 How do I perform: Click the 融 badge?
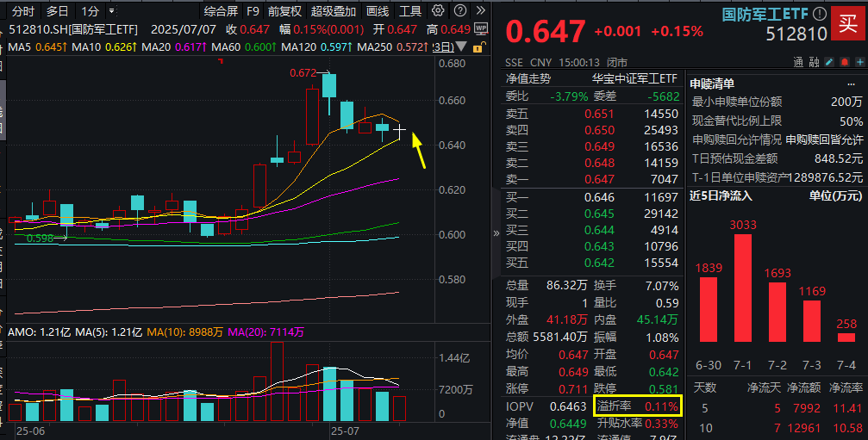(814, 63)
